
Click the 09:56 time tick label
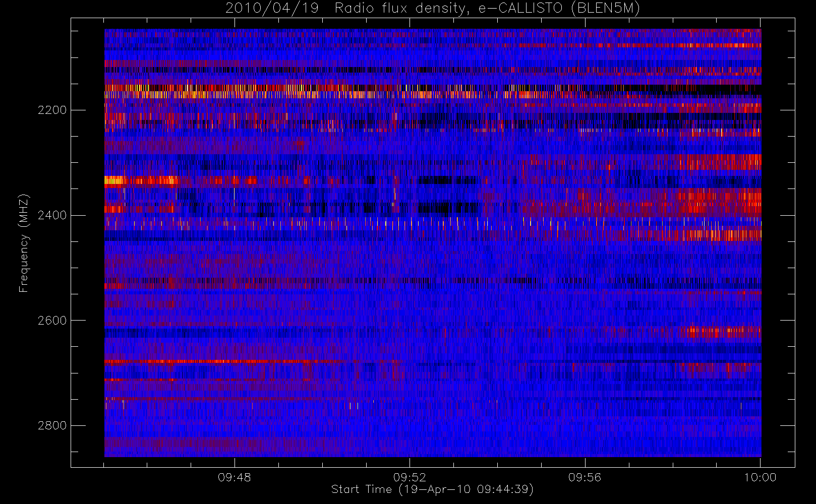[585, 477]
